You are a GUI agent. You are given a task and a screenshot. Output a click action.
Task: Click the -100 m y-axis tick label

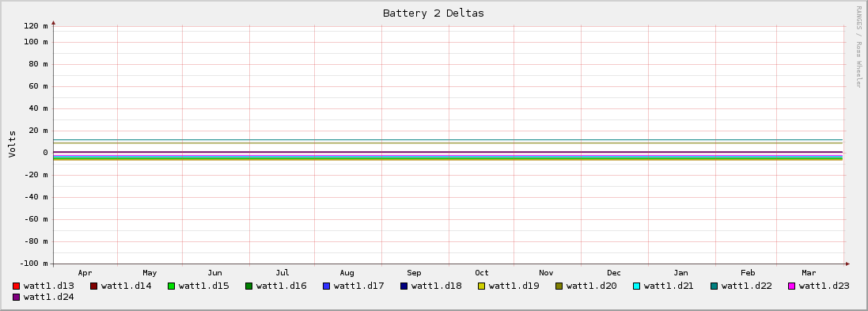[x=34, y=264]
